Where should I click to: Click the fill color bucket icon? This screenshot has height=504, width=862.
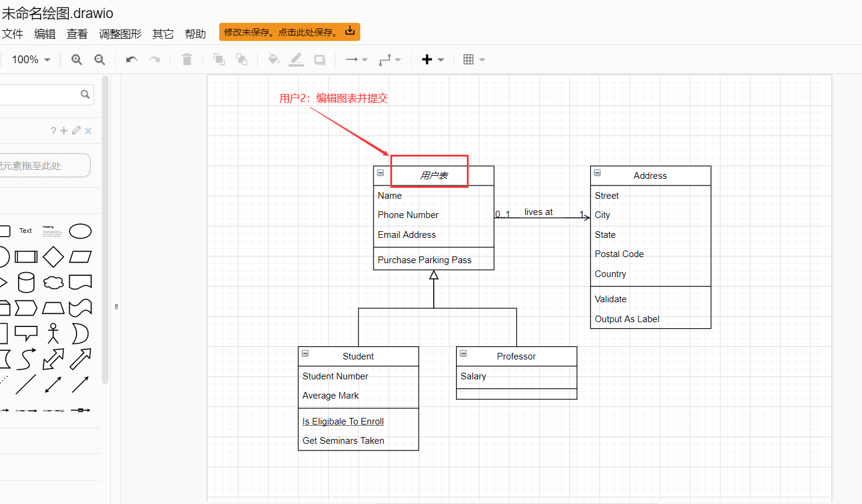click(274, 60)
